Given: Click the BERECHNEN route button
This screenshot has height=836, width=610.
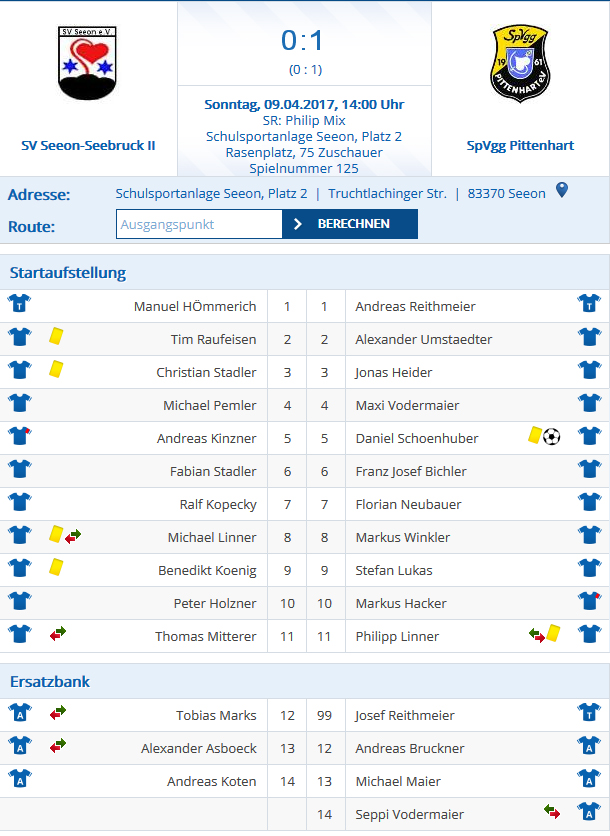Looking at the screenshot, I should [x=350, y=224].
